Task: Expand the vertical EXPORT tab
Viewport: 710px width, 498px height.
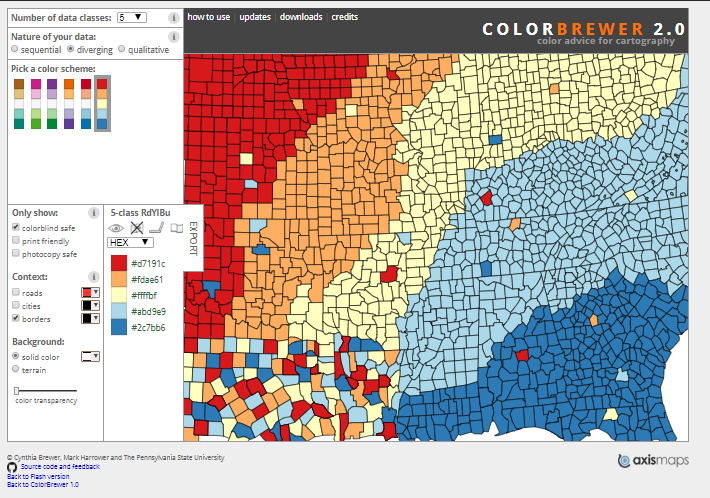Action: [193, 239]
